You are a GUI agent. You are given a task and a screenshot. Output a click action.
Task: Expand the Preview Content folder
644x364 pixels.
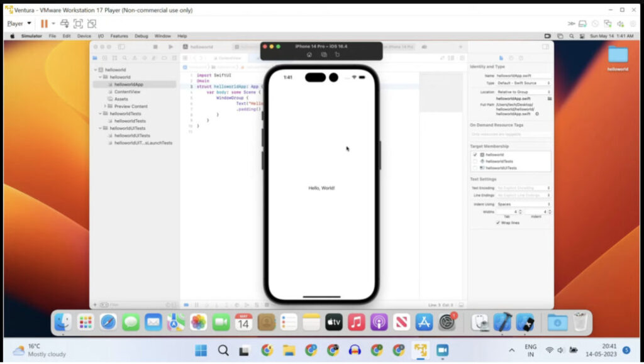105,106
